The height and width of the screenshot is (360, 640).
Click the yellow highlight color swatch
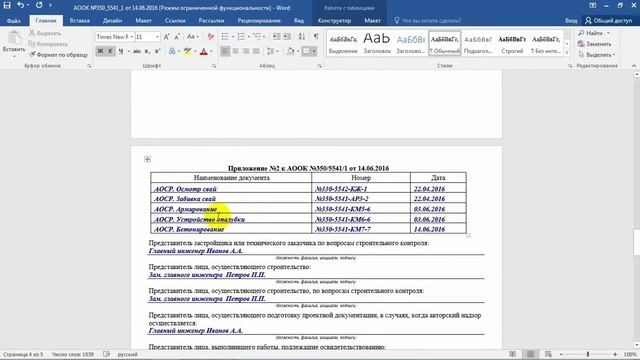(187, 51)
